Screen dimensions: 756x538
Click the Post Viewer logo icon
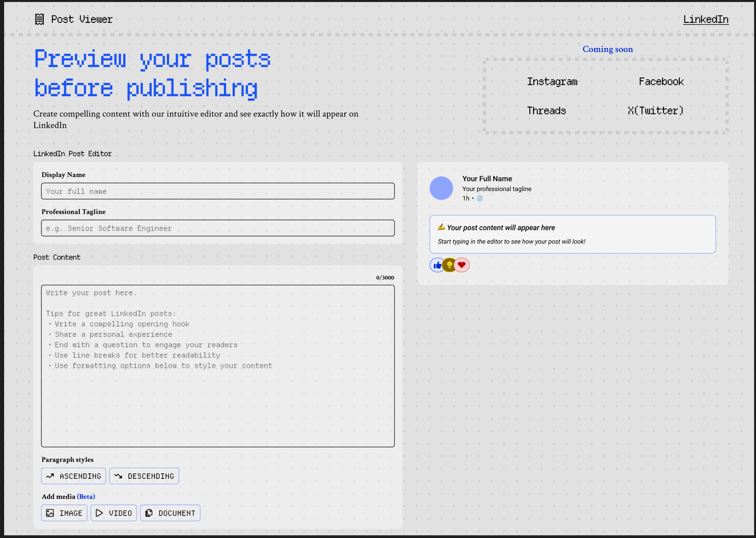tap(40, 19)
